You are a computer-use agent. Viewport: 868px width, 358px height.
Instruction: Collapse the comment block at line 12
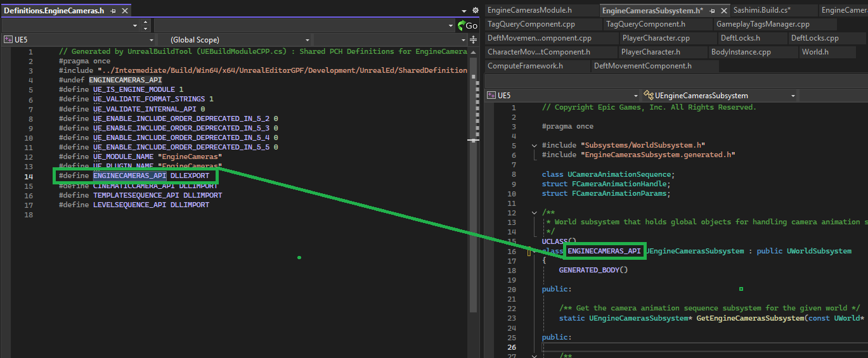(534, 213)
